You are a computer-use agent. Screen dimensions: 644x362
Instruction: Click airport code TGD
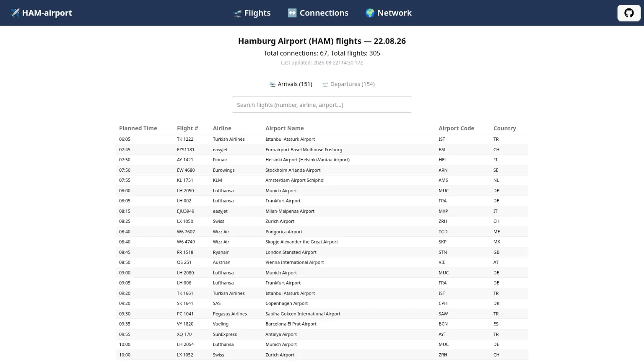click(x=443, y=232)
